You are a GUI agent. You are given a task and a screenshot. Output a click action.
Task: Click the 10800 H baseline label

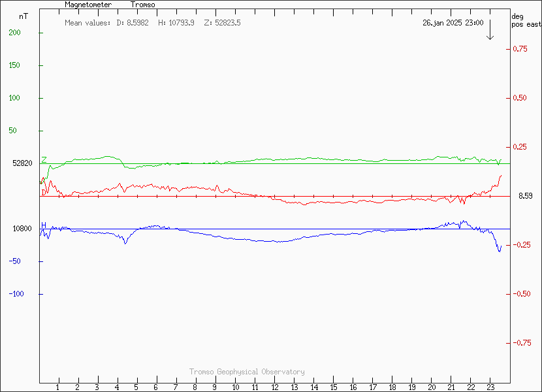22,229
